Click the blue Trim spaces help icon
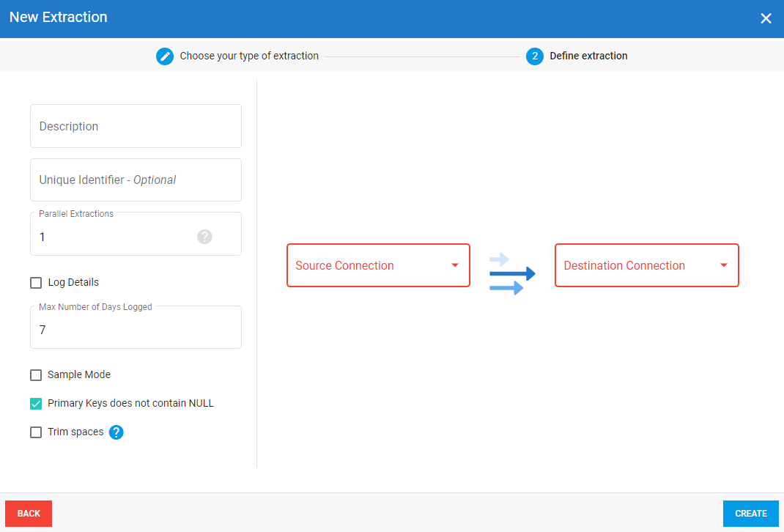This screenshot has height=532, width=784. tap(117, 432)
